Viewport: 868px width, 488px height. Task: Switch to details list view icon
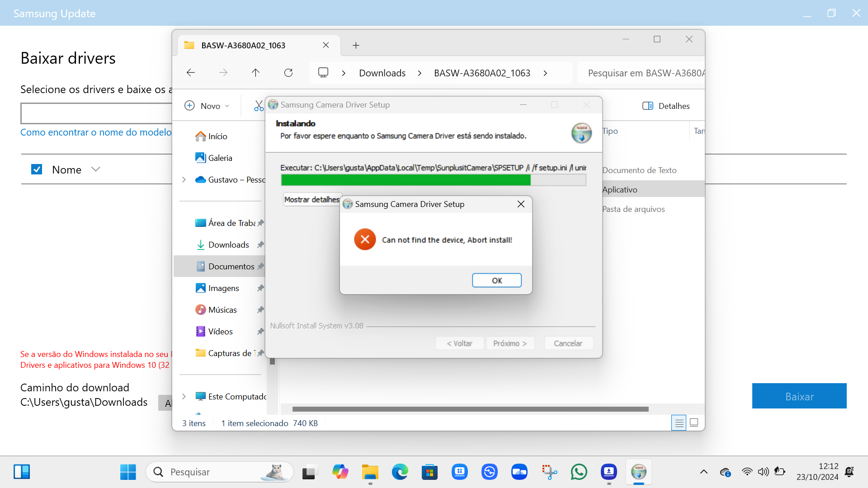coord(679,423)
